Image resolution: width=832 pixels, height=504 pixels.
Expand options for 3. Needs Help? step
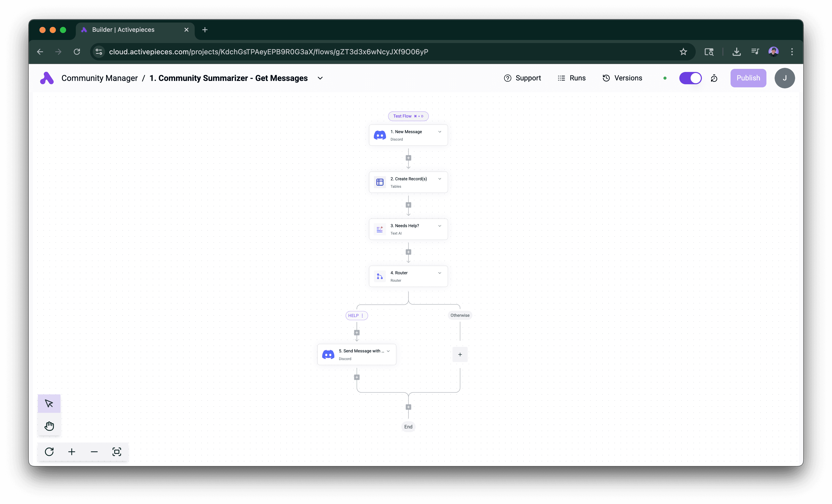tap(440, 226)
